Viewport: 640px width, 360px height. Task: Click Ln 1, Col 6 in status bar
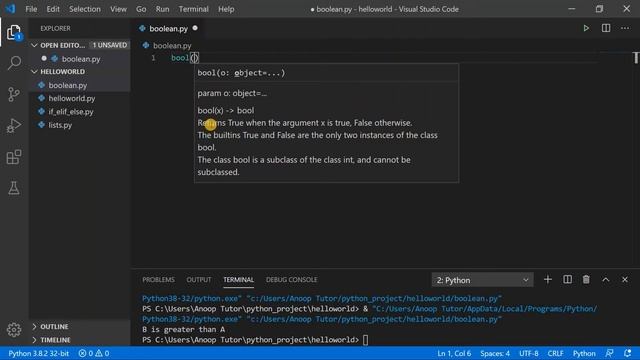(x=454, y=353)
